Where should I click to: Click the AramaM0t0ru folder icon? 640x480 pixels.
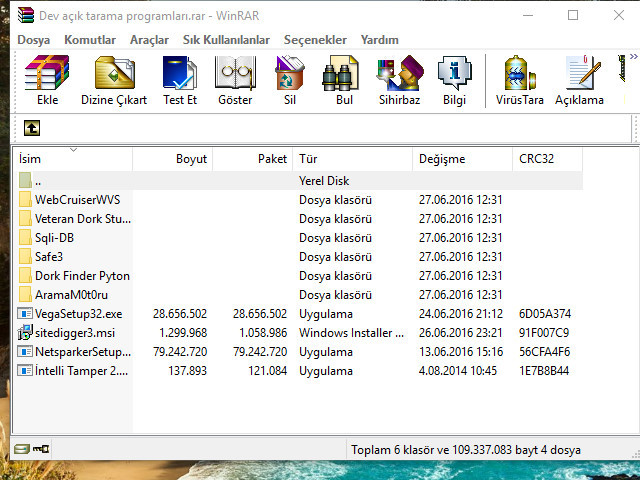tap(25, 295)
